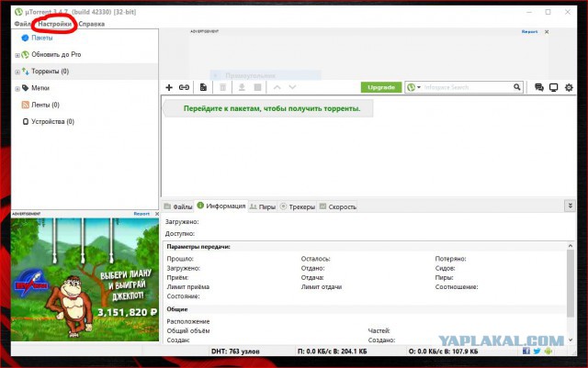Click the Start torrent download icon

242,87
